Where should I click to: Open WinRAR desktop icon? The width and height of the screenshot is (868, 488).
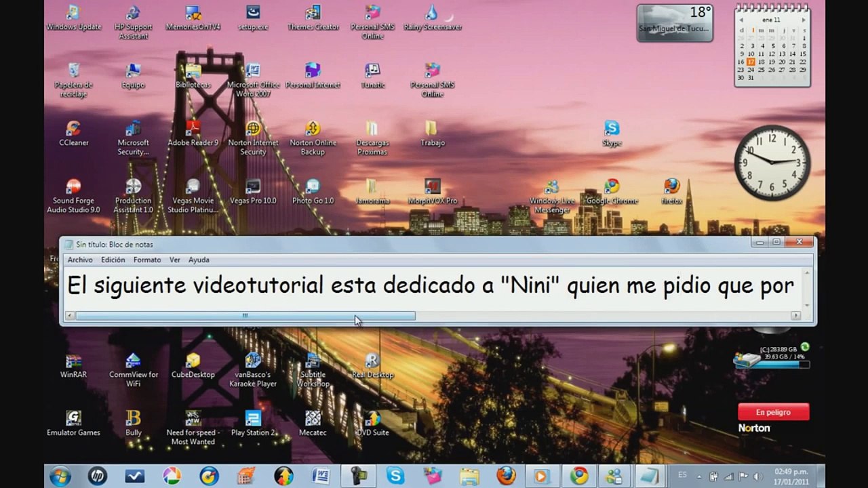coord(73,365)
